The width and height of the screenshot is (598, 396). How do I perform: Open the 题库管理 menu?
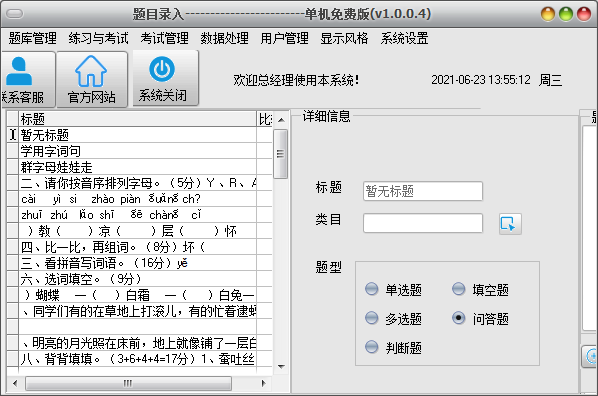coord(32,38)
